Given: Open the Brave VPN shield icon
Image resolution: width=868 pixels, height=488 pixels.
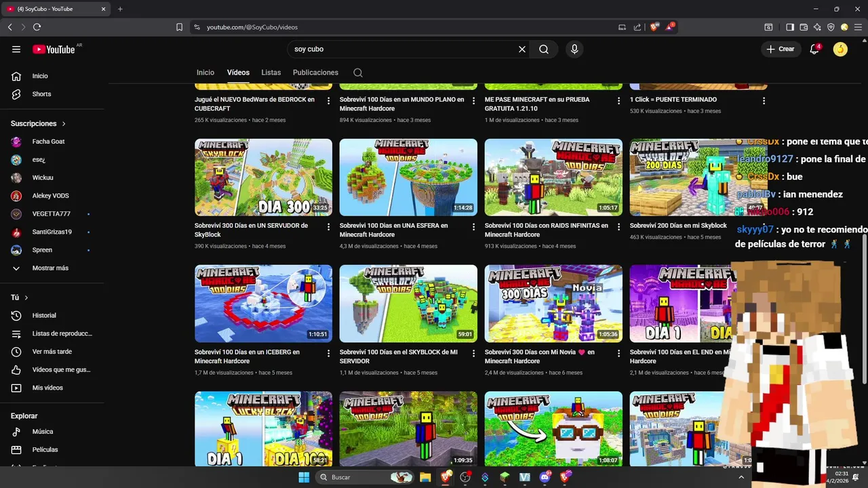Looking at the screenshot, I should pos(831,27).
